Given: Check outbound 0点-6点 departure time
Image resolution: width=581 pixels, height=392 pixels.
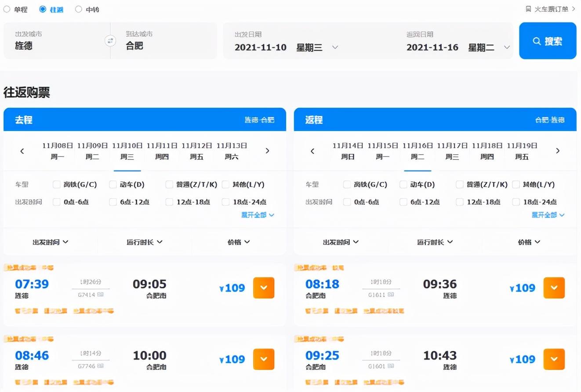Looking at the screenshot, I should click(x=56, y=202).
